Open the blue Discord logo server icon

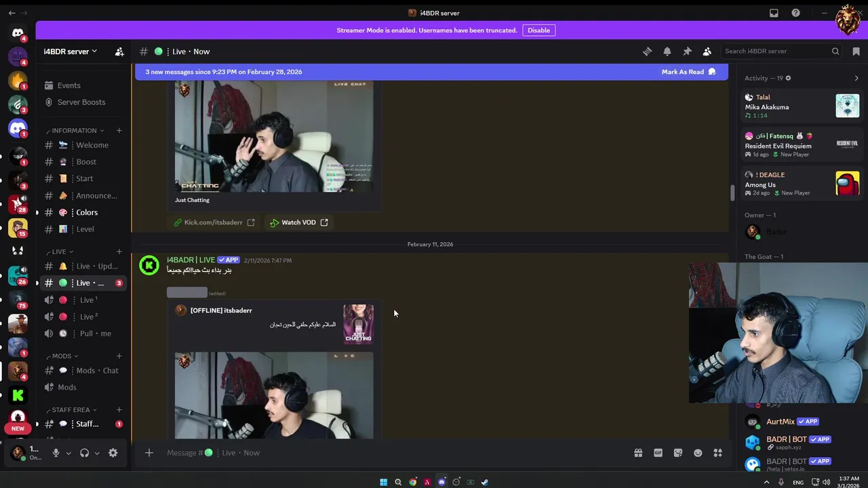[18, 127]
